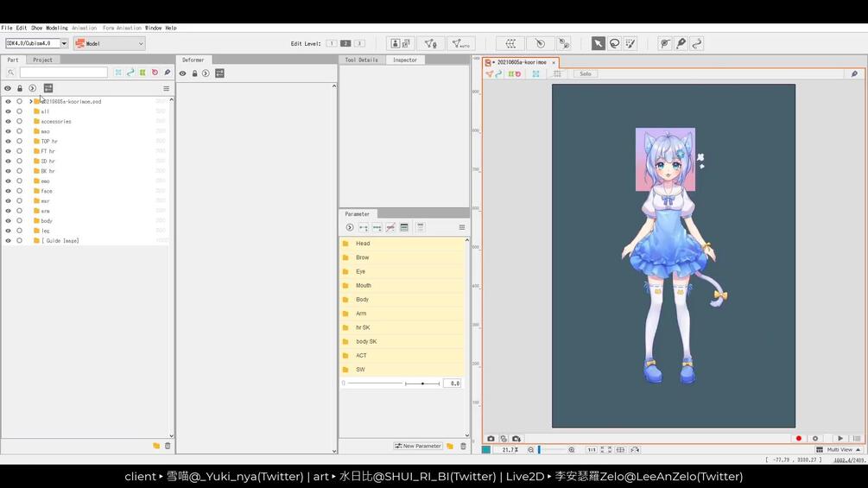Zoom in the canvas view
This screenshot has width=868, height=488.
click(x=572, y=450)
